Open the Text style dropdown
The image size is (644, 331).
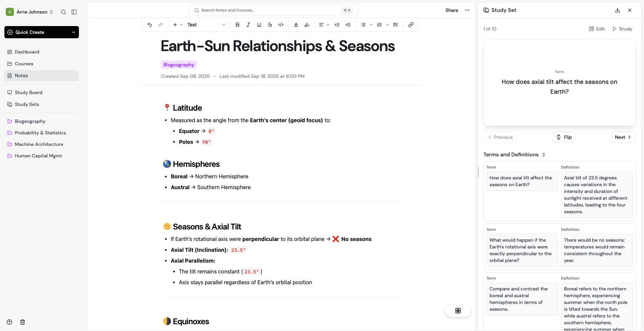pyautogui.click(x=206, y=25)
